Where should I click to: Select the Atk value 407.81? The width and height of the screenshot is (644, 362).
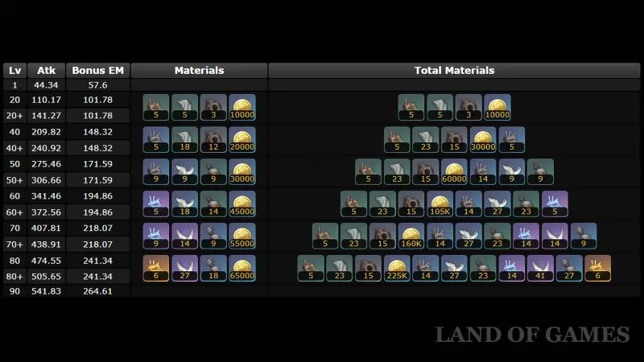46,228
